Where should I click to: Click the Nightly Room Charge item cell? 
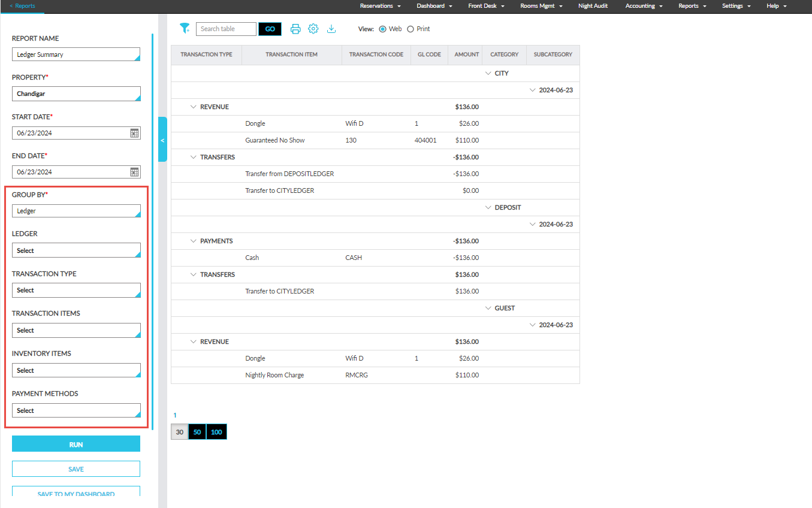(274, 375)
